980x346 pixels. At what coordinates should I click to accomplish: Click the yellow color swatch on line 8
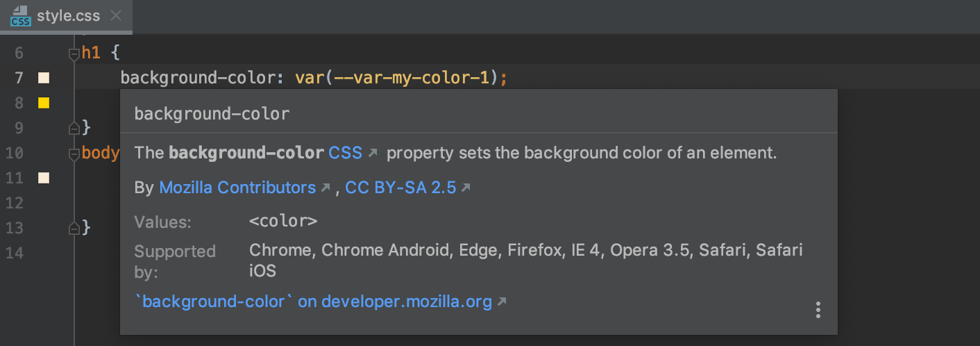point(44,103)
